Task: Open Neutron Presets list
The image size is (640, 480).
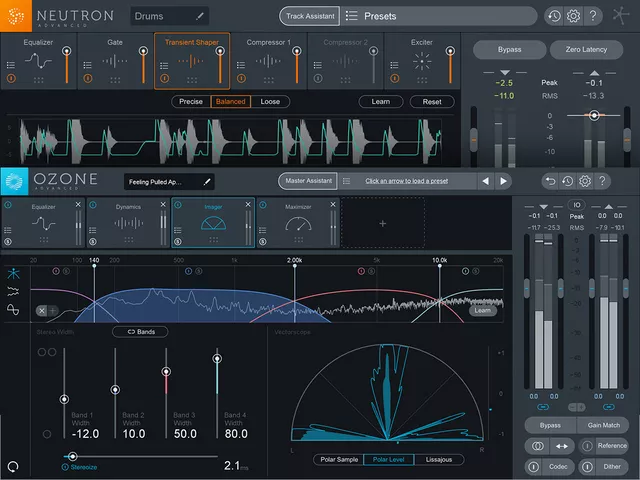Action: click(380, 17)
